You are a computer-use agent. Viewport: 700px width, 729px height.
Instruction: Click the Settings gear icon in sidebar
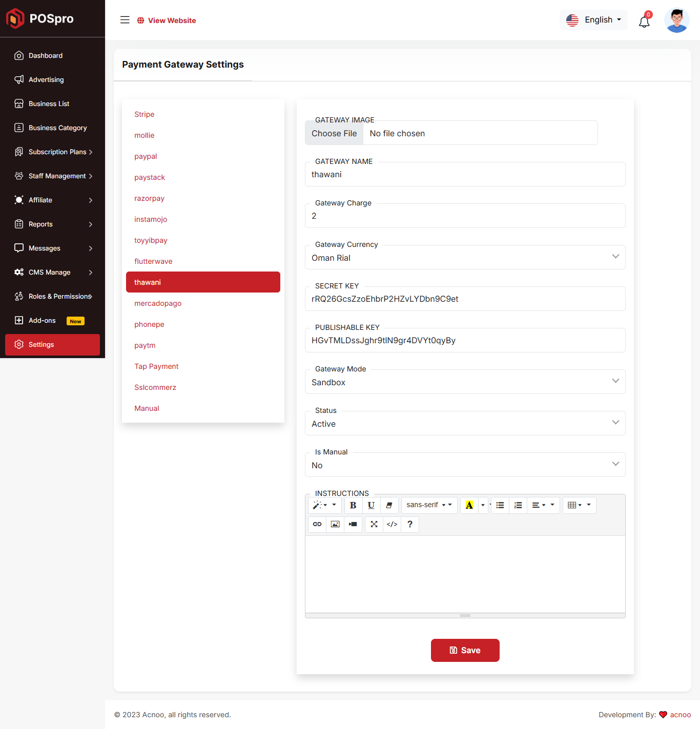pyautogui.click(x=19, y=344)
